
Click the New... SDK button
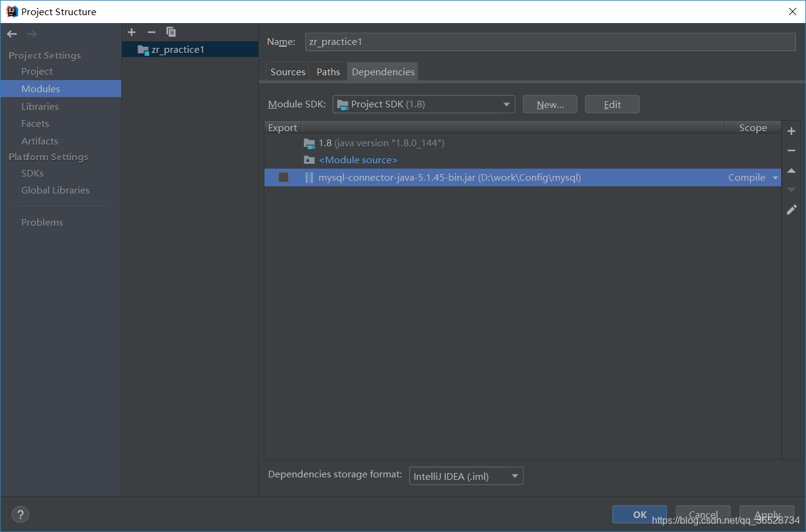point(550,104)
